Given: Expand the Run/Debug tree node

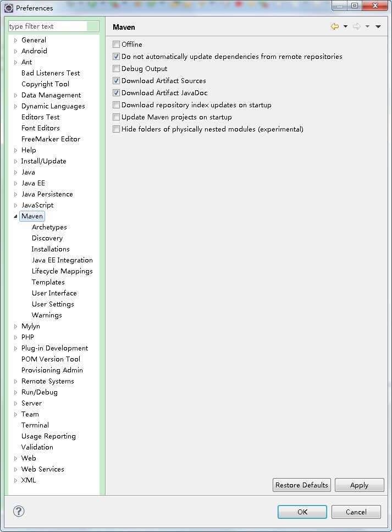Looking at the screenshot, I should click(x=15, y=393).
